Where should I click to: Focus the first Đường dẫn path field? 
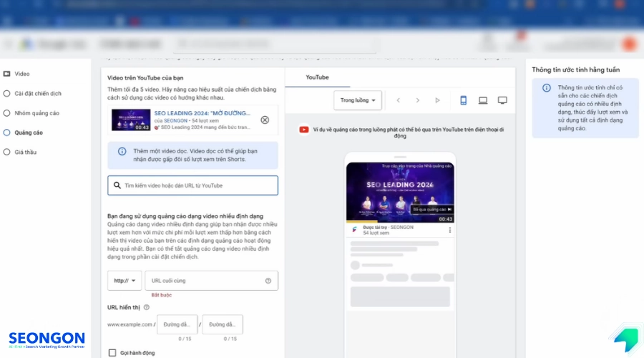177,325
